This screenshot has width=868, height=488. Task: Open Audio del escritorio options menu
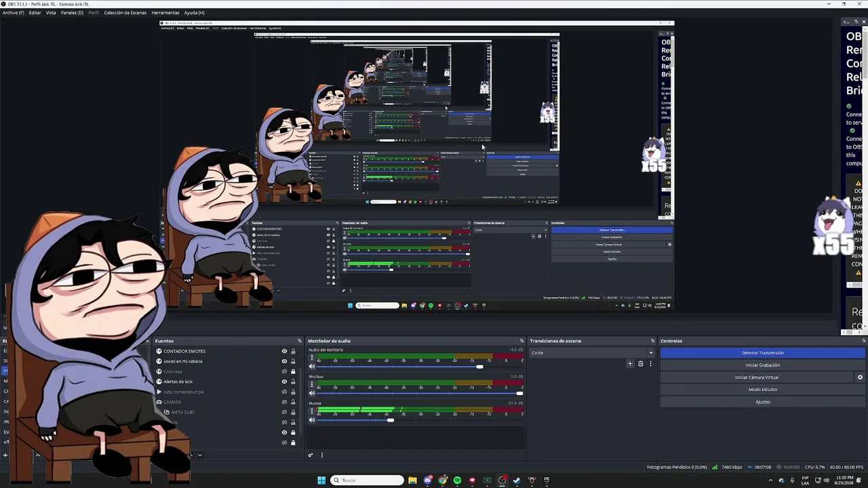[312, 358]
